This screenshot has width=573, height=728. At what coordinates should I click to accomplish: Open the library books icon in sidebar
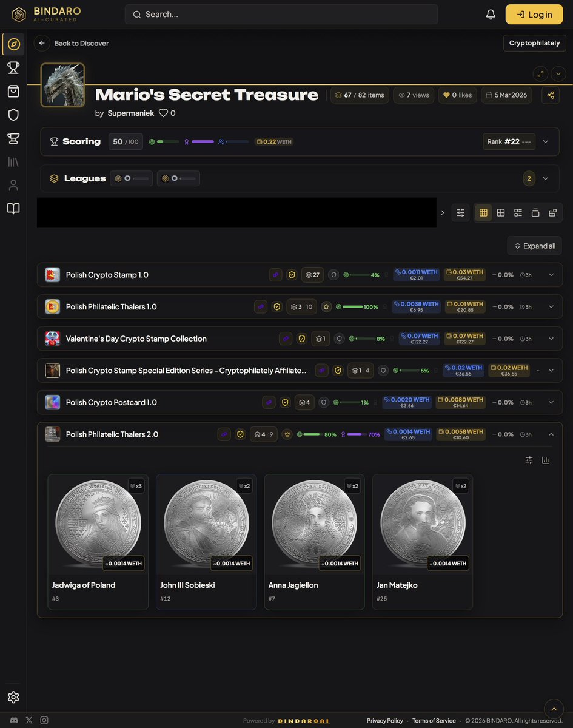(x=13, y=162)
